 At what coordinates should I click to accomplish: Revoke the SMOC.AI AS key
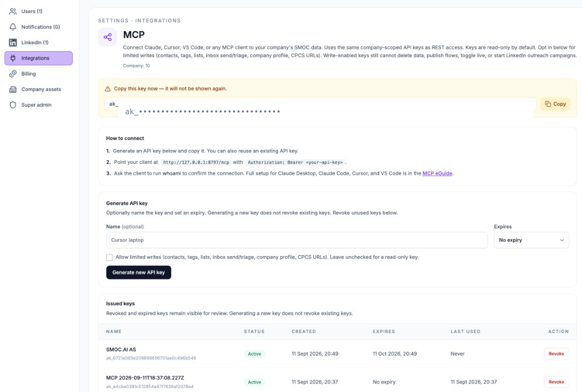click(x=556, y=354)
